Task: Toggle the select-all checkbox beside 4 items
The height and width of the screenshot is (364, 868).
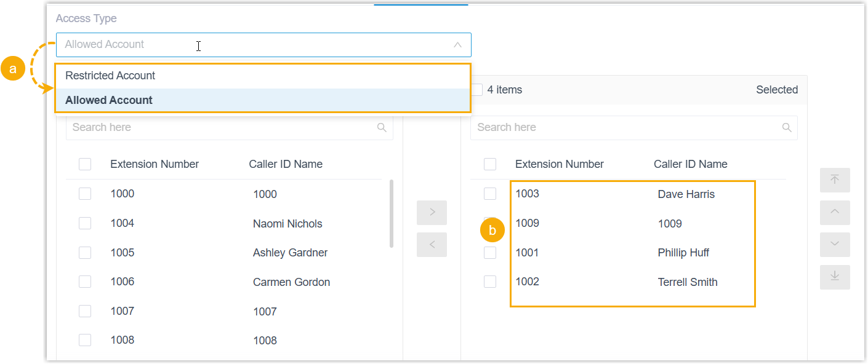Action: point(476,90)
